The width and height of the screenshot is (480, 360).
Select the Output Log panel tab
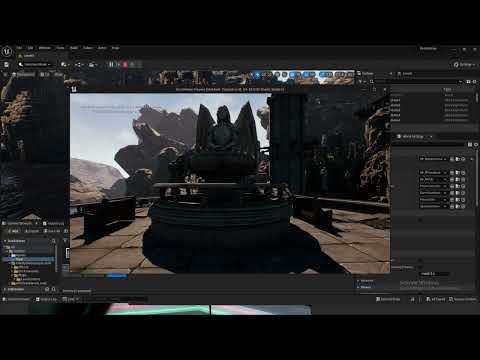pos(54,223)
